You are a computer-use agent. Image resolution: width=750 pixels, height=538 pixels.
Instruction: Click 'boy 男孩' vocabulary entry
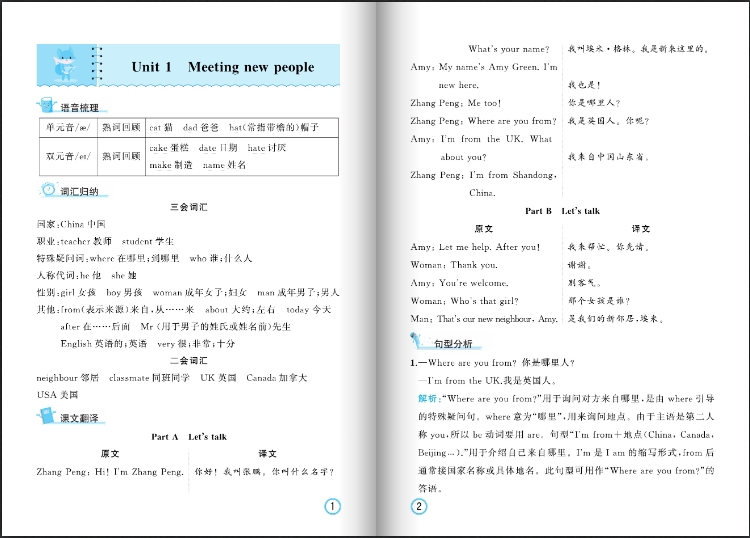[x=124, y=292]
